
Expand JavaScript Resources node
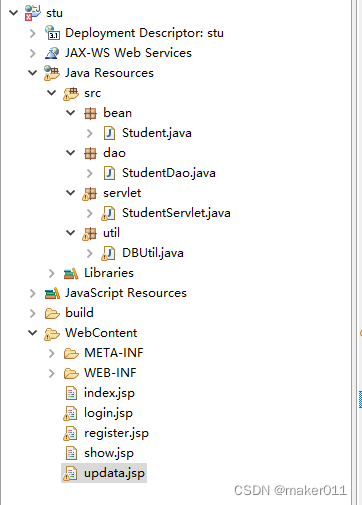point(33,293)
